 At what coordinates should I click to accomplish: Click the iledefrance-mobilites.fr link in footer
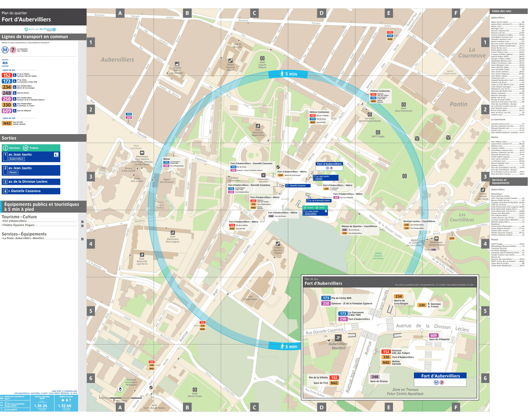tap(15, 396)
